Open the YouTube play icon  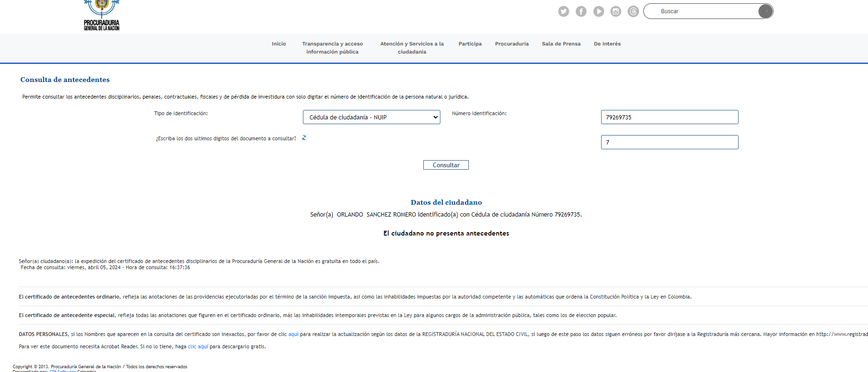(x=598, y=11)
